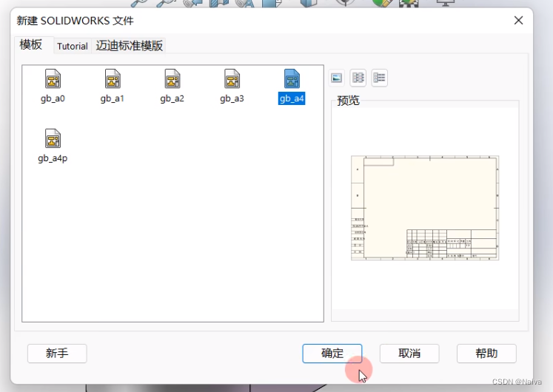The width and height of the screenshot is (553, 392).
Task: Switch to 迈迪标准模版 tab
Action: [x=129, y=46]
